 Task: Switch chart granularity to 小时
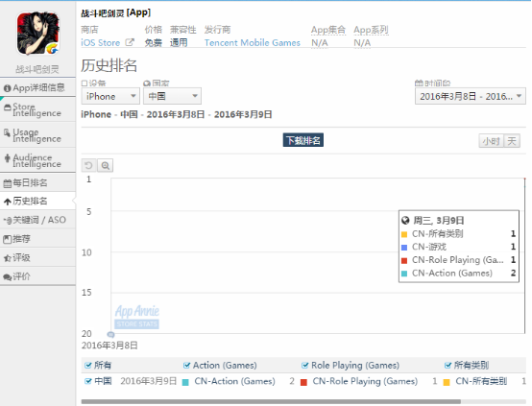[x=492, y=141]
